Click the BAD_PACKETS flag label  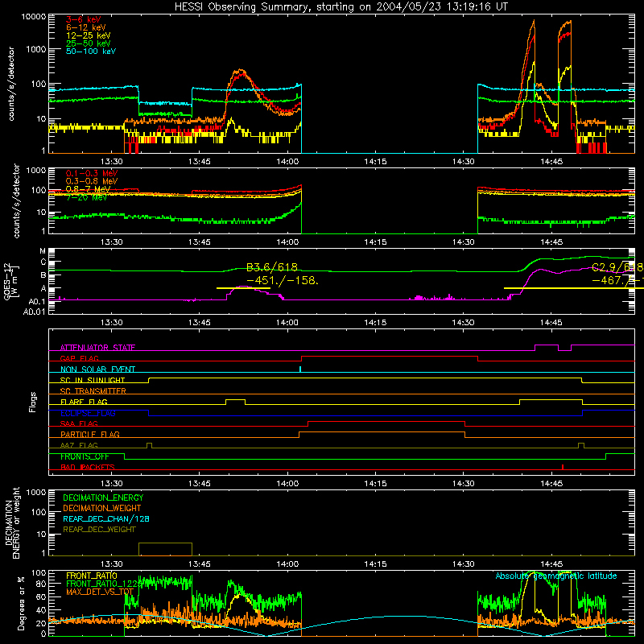[87, 467]
